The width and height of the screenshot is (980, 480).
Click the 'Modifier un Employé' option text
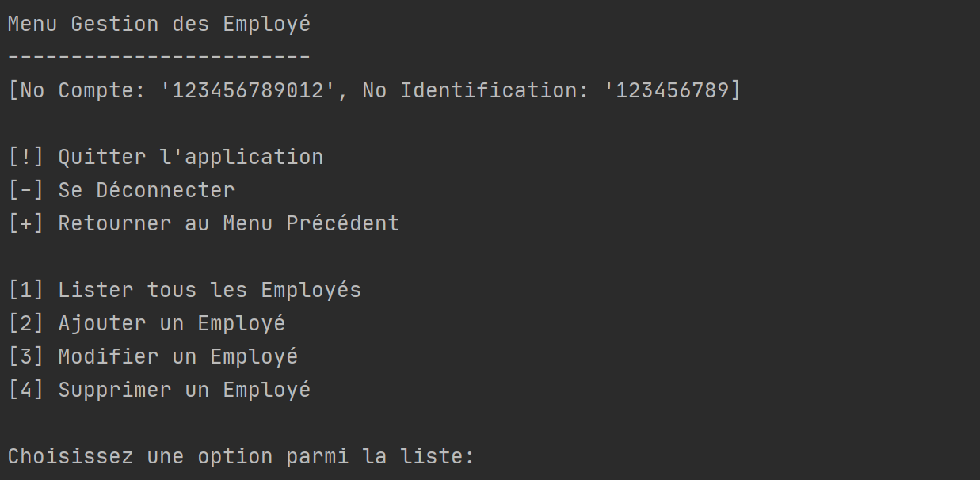[x=178, y=356]
